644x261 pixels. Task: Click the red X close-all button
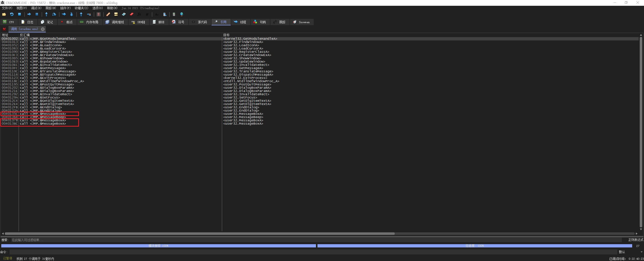[4, 29]
